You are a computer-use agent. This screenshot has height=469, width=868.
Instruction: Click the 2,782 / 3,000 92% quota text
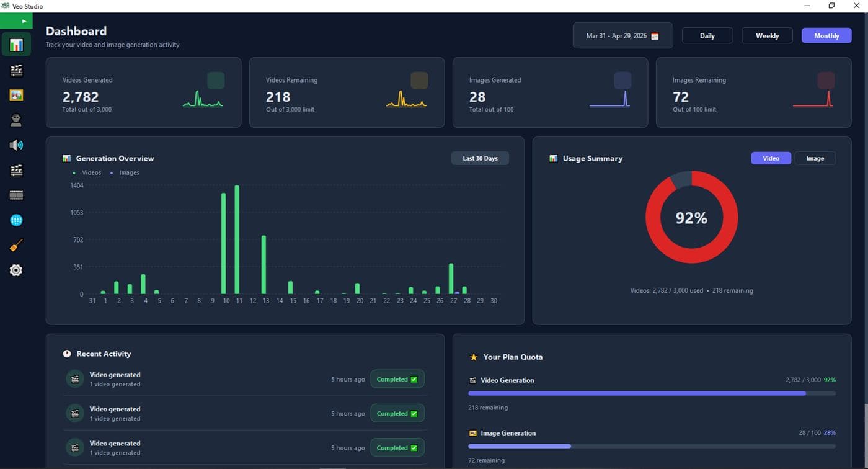point(810,380)
